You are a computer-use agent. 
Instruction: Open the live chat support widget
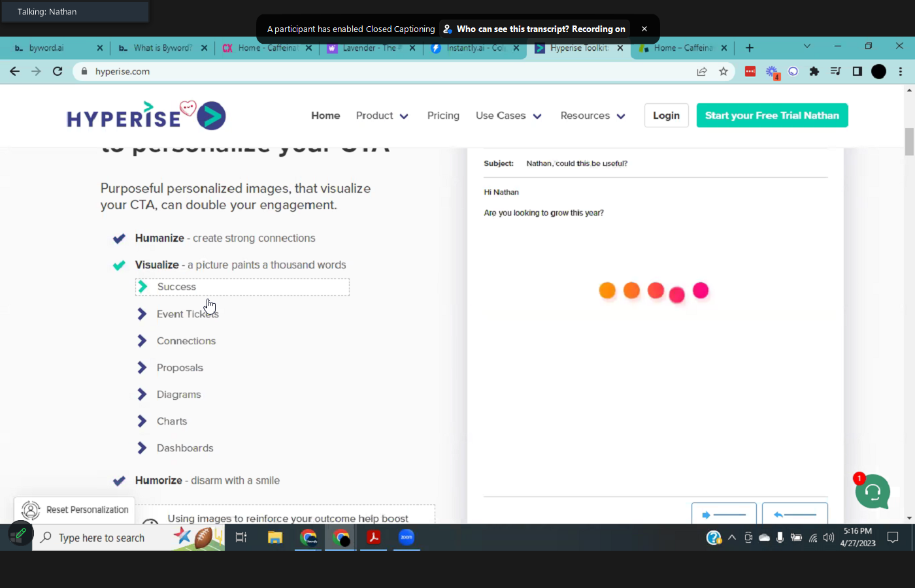pos(873,491)
